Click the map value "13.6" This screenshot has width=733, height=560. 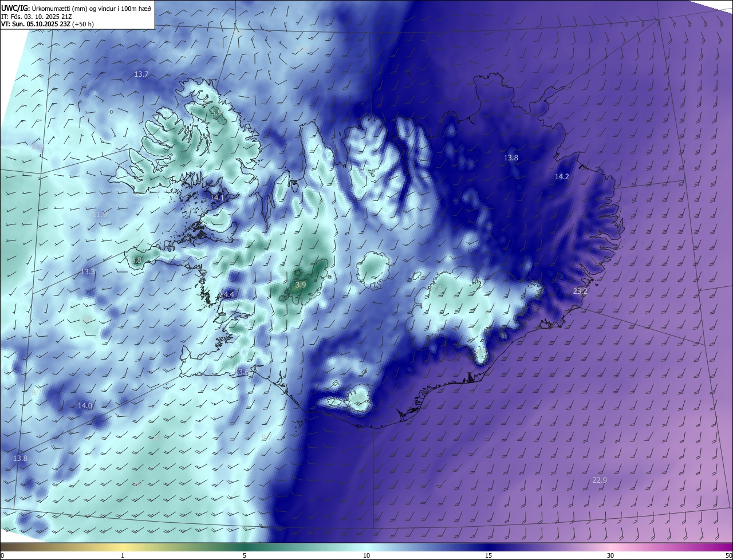[243, 372]
